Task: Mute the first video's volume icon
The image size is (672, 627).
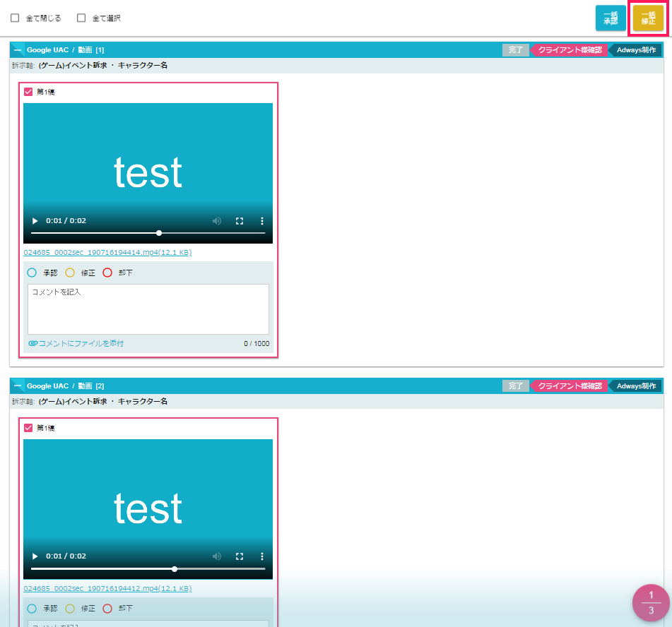Action: (217, 221)
